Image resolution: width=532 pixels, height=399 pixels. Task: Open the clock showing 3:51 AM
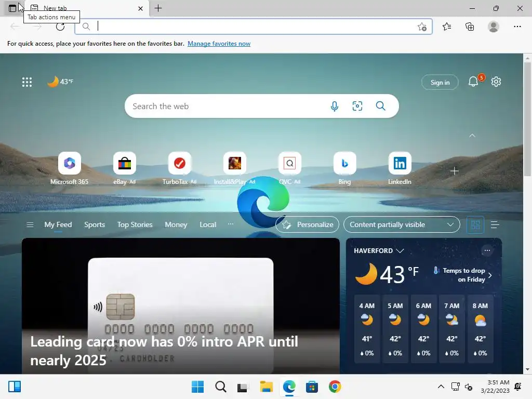(495, 387)
